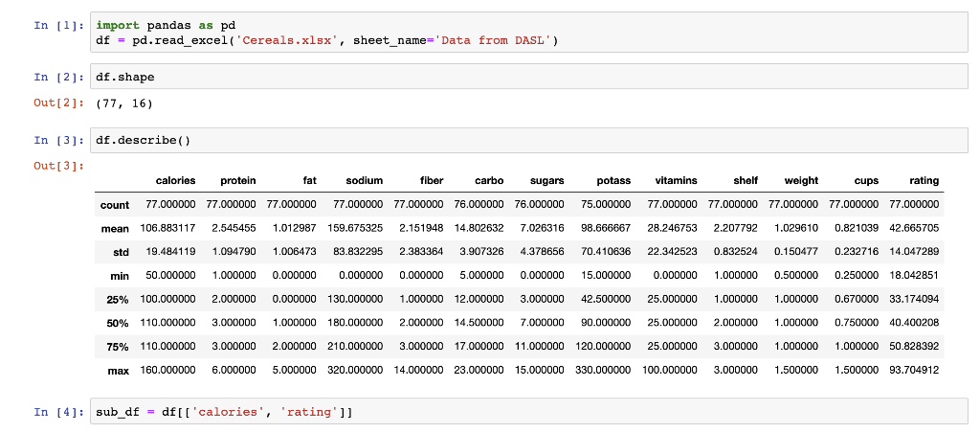Click the cups column header
980x433 pixels.
(x=866, y=180)
